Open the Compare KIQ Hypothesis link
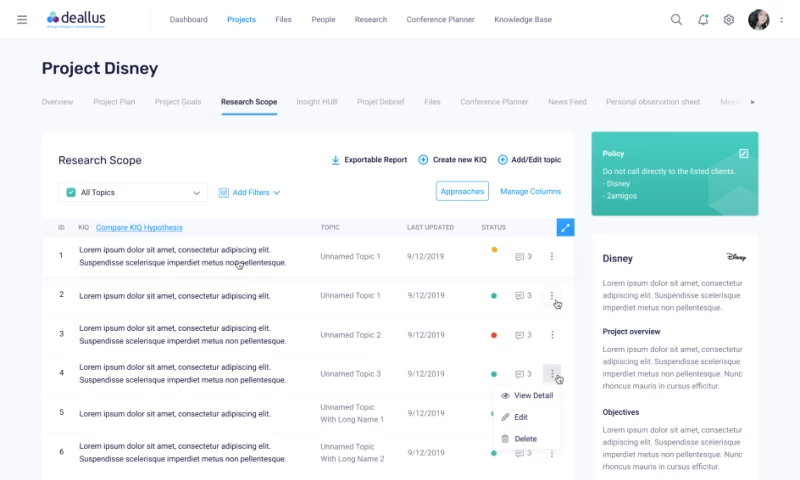 pos(139,227)
